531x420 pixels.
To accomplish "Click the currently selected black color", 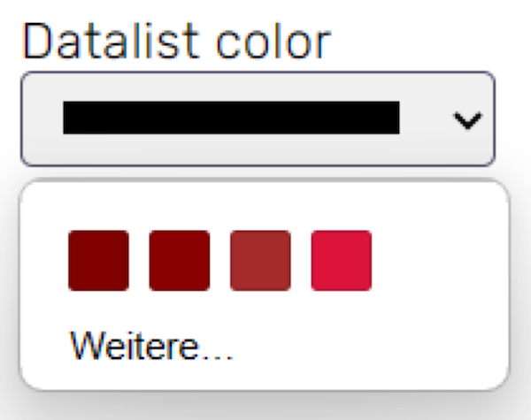I will pos(231,118).
